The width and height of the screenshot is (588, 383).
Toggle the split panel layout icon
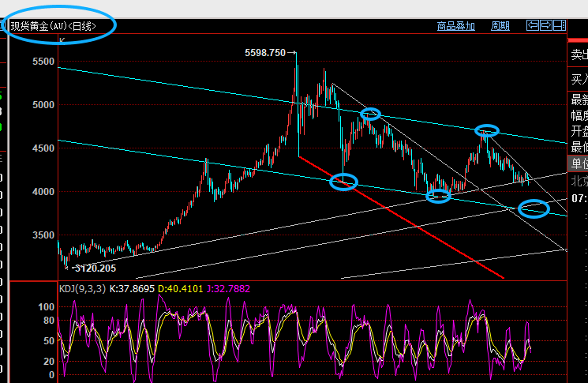[x=560, y=25]
